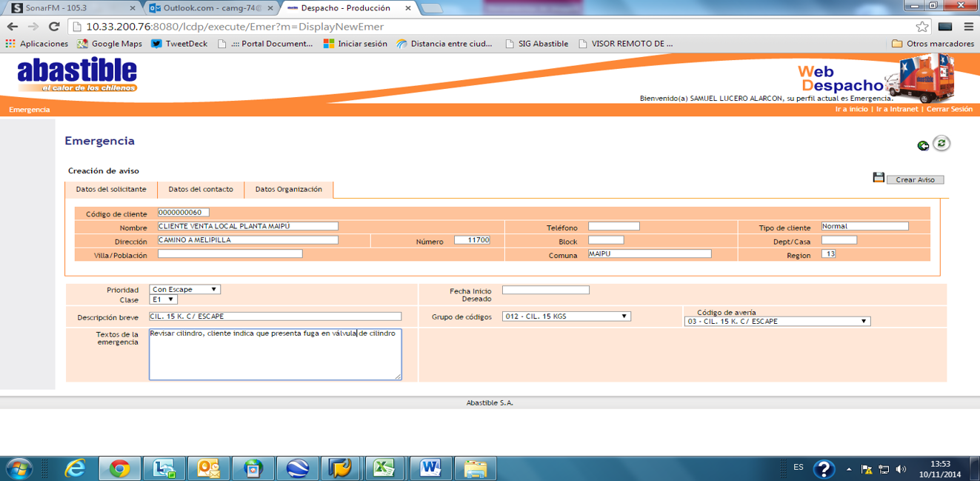Image resolution: width=980 pixels, height=481 pixels.
Task: Open the Aplicaciones bookmarks shortcut
Action: (x=37, y=44)
